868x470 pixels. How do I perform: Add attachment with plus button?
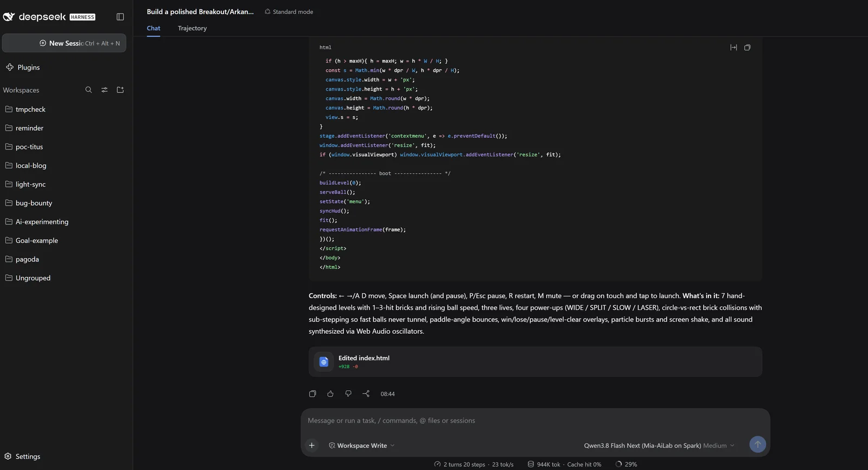click(312, 446)
